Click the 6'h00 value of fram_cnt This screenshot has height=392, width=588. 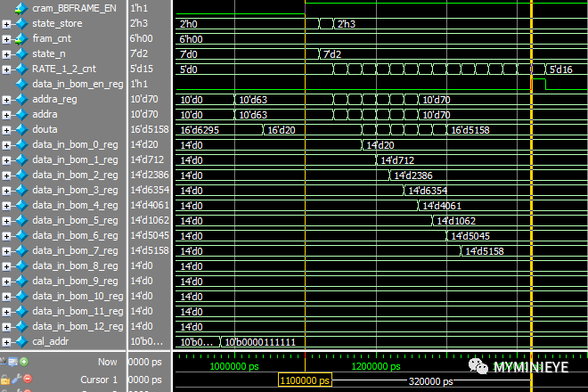click(142, 38)
